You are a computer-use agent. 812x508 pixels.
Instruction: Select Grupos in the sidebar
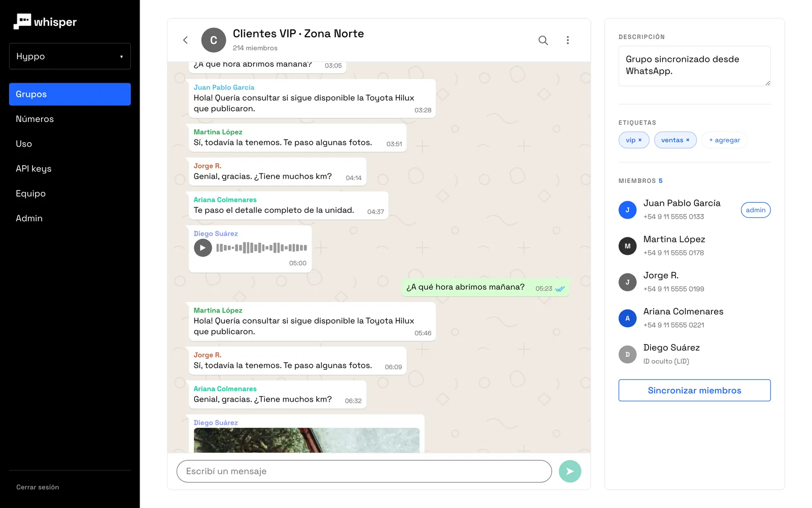(70, 94)
